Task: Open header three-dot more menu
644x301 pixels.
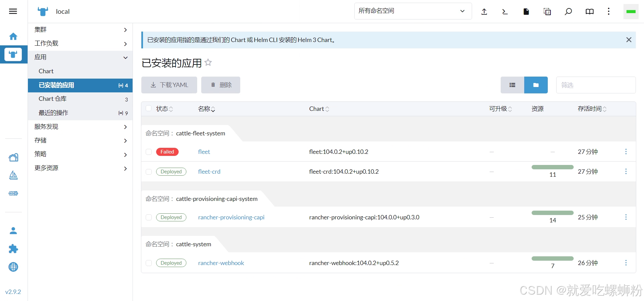Action: click(x=609, y=12)
